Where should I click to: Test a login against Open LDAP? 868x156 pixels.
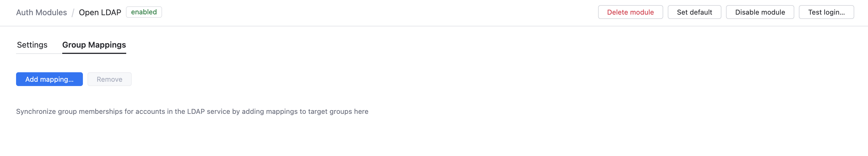[826, 12]
